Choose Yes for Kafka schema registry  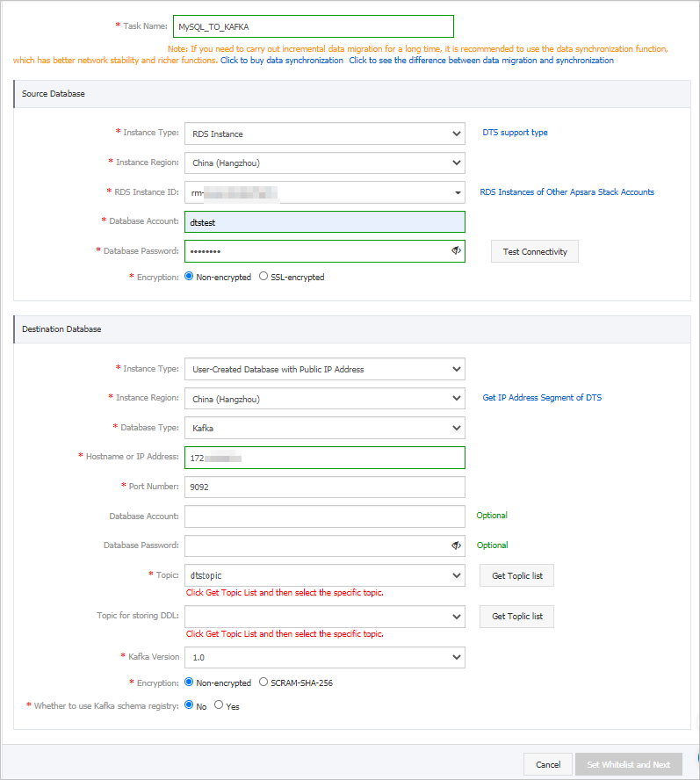point(218,705)
